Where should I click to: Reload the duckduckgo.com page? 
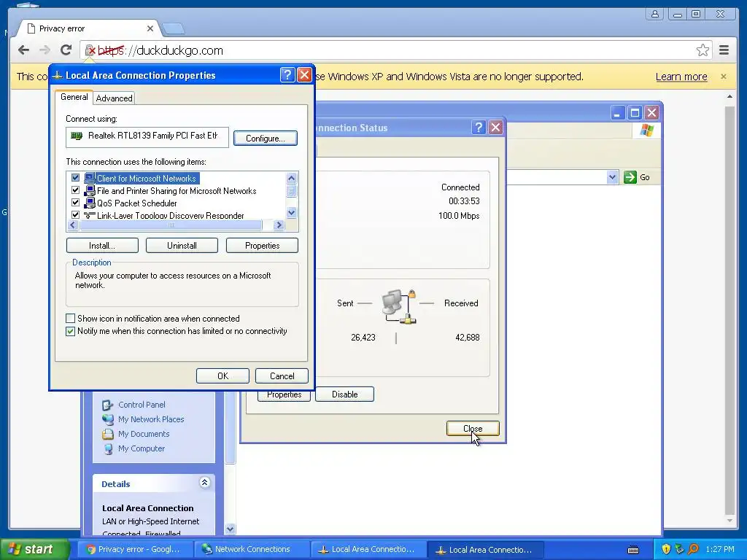[x=66, y=50]
